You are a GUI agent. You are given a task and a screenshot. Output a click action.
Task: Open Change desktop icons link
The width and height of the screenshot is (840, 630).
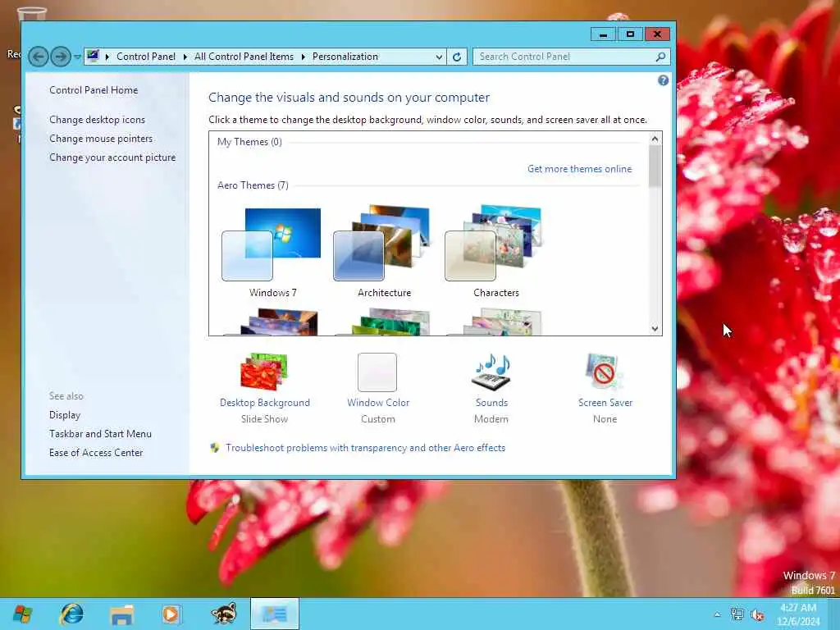pos(98,120)
